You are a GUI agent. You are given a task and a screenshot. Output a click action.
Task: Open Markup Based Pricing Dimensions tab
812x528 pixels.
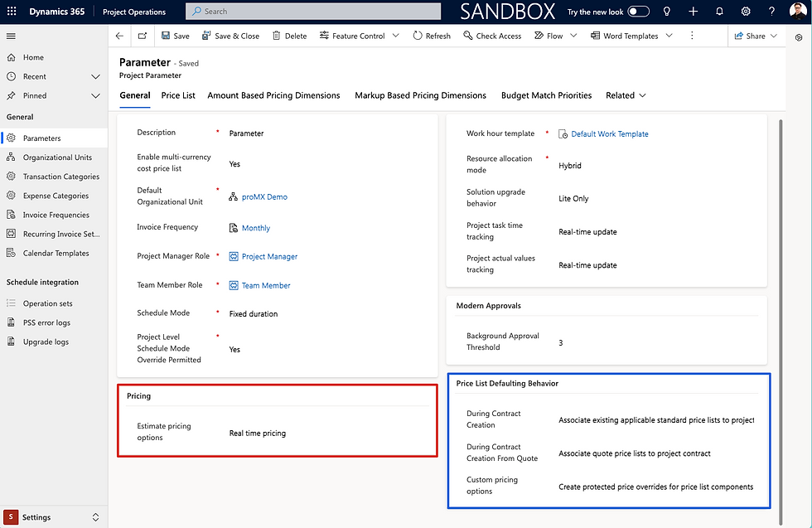pyautogui.click(x=421, y=95)
